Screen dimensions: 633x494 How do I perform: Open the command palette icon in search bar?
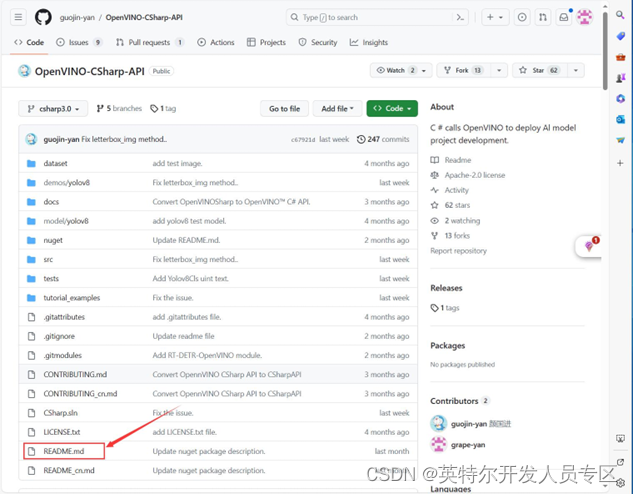[x=460, y=17]
